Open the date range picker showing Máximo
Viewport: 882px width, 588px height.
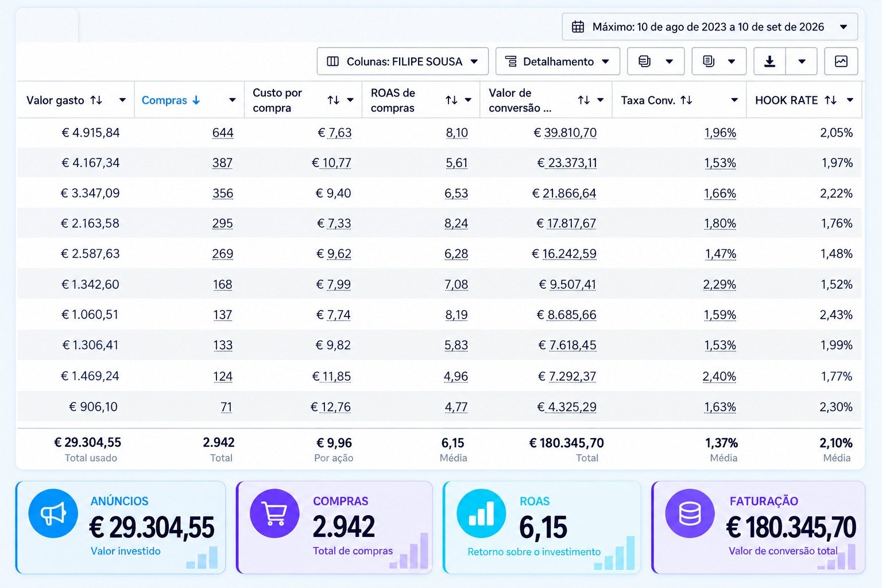point(710,27)
